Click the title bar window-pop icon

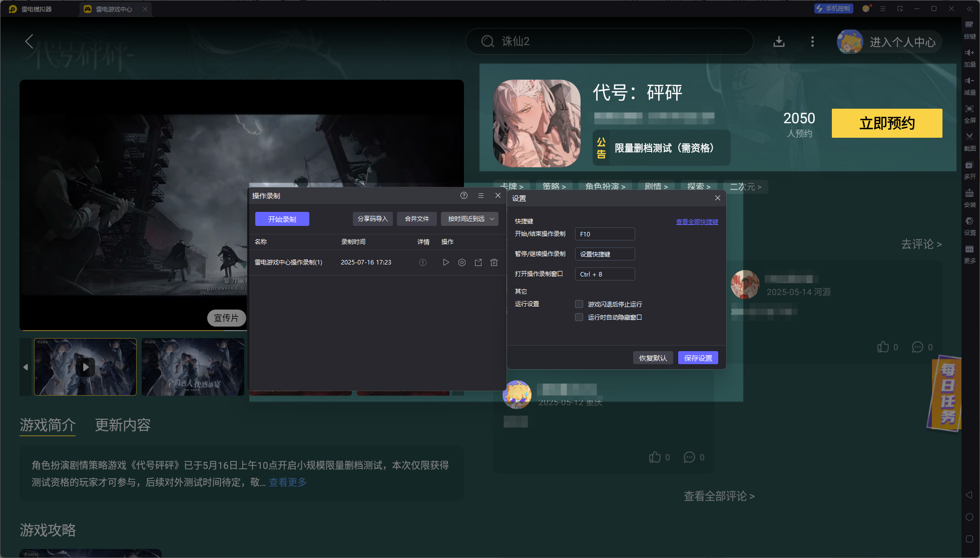coord(900,9)
